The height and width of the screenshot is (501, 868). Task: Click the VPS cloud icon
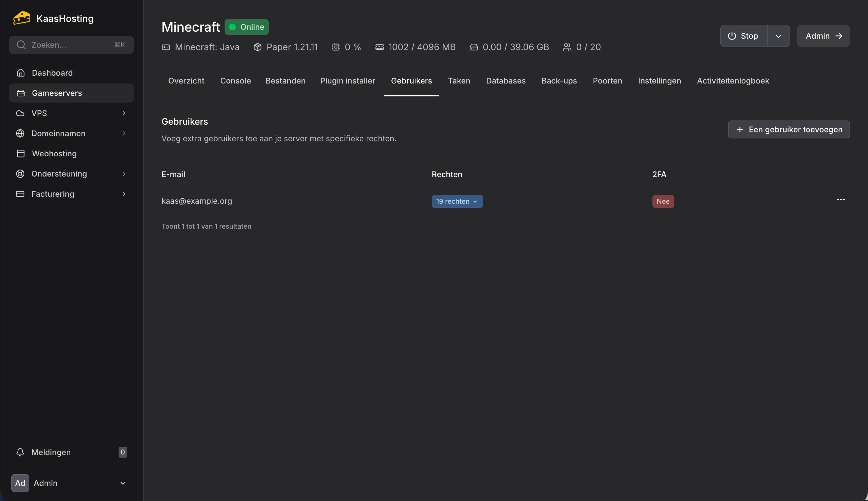20,113
